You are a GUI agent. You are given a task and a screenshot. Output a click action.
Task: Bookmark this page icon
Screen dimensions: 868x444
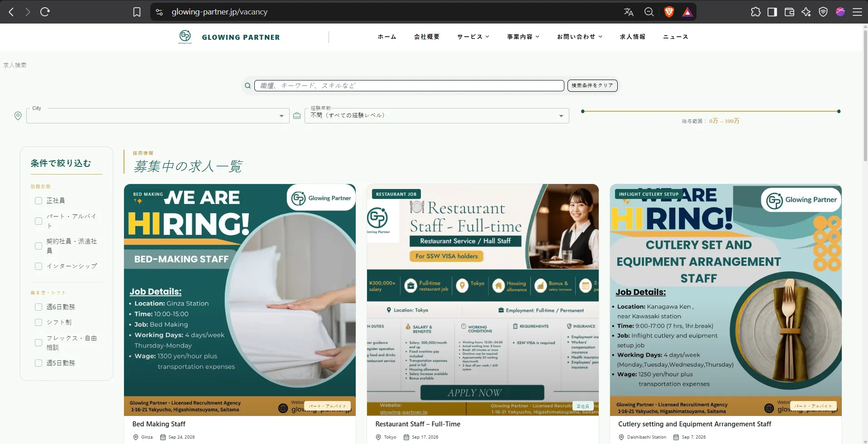(x=137, y=12)
